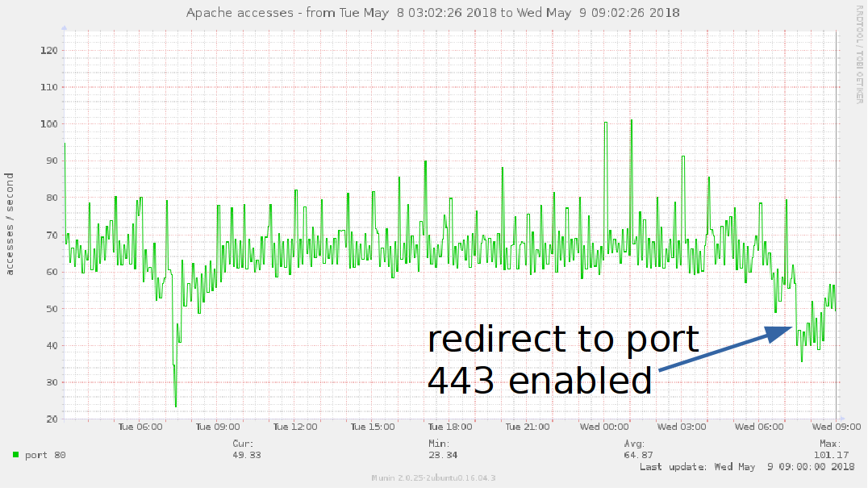Click the RRDTOOL / TOBI OETIKER watermark
The height and width of the screenshot is (492, 868).
pos(859,54)
